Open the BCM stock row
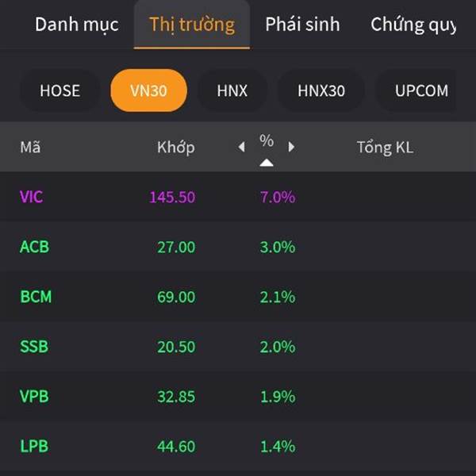The width and height of the screenshot is (476, 476). point(238,296)
